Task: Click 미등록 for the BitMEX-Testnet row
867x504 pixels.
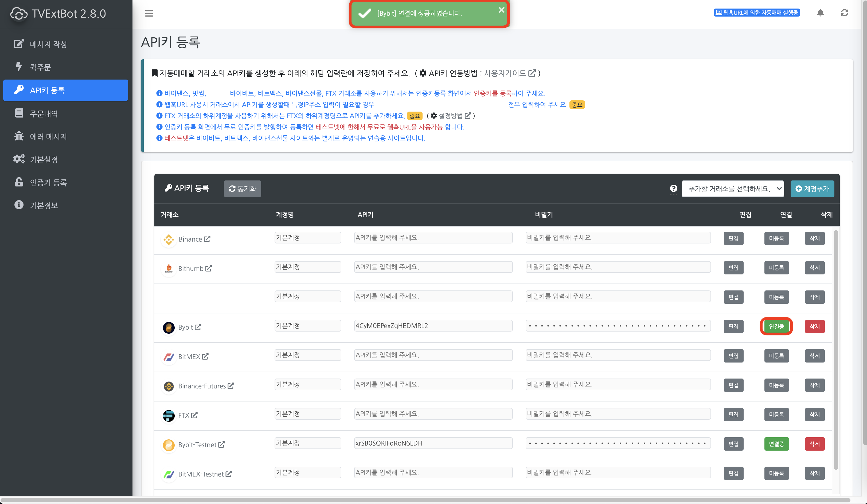Action: [776, 473]
